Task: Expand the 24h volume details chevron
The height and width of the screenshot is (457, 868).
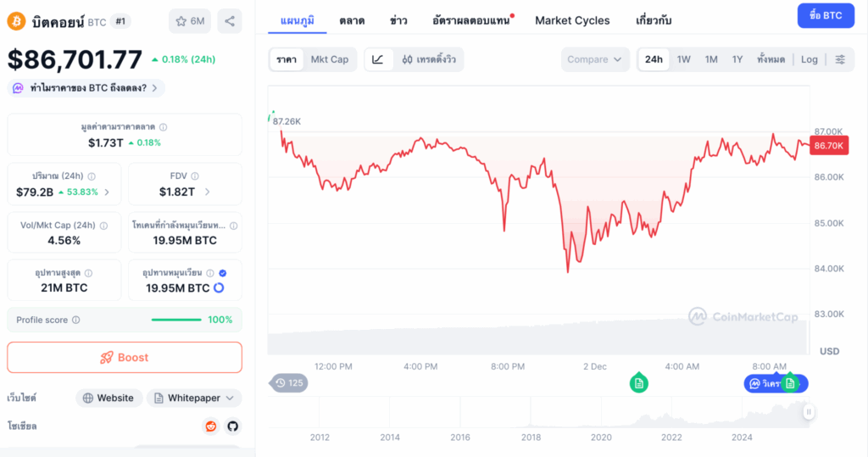Action: coord(106,192)
